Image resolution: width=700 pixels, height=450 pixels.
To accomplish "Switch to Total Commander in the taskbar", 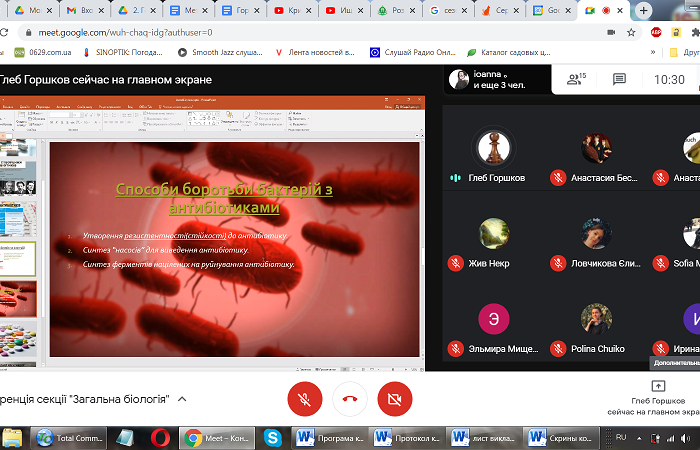I will pyautogui.click(x=69, y=437).
